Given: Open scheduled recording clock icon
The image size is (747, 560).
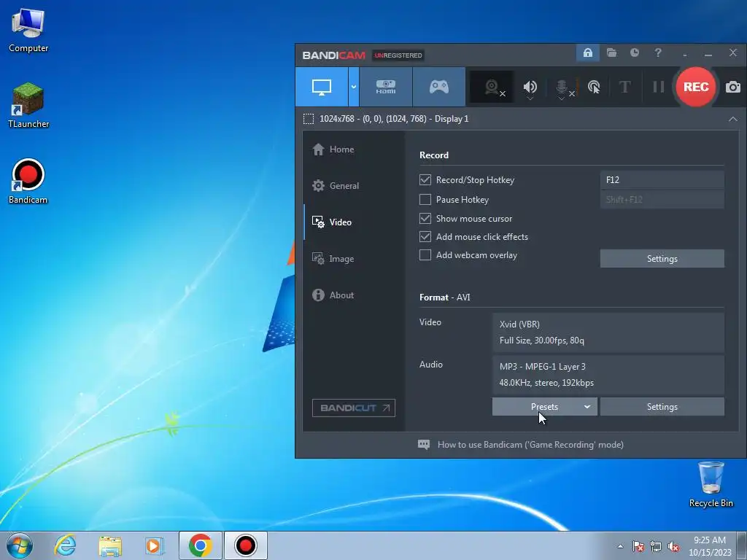Looking at the screenshot, I should (x=635, y=52).
